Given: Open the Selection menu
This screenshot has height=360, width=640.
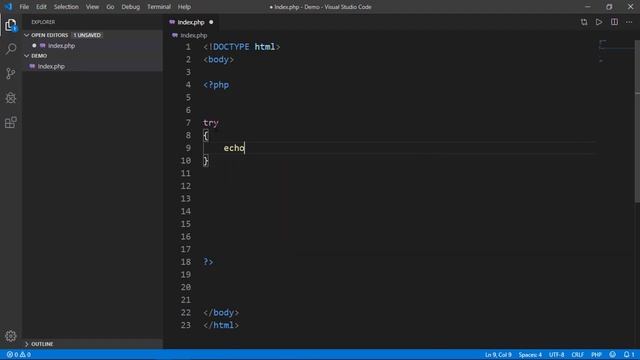Looking at the screenshot, I should 66,7.
